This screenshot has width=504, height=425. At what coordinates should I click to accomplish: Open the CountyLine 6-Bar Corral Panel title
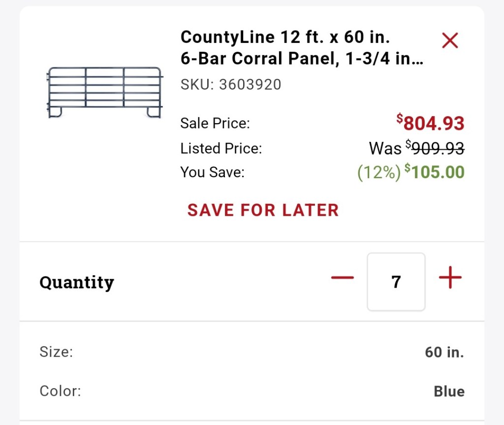tap(302, 48)
